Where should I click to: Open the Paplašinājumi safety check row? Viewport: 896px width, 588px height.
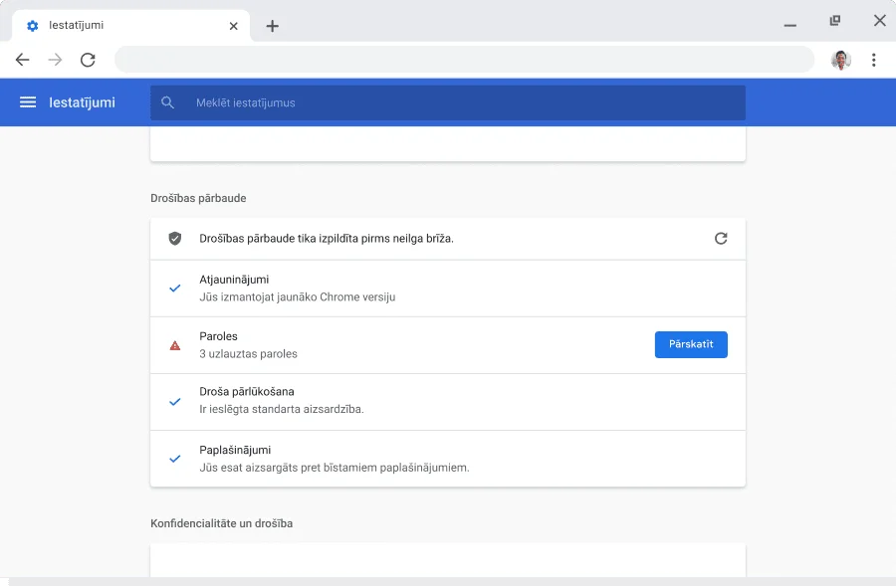pos(448,459)
